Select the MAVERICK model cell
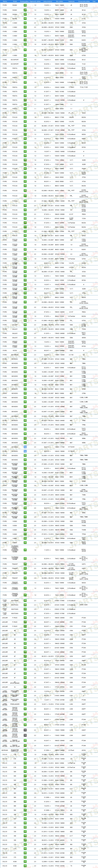Viewport: 98px width, 868px height. pos(15,355)
